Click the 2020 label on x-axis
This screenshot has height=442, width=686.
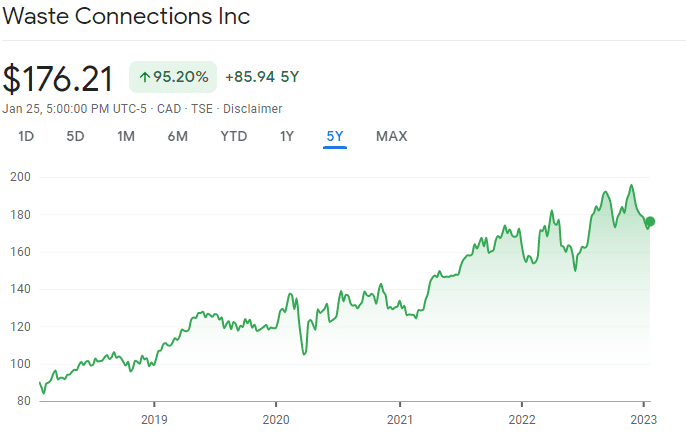pyautogui.click(x=276, y=419)
